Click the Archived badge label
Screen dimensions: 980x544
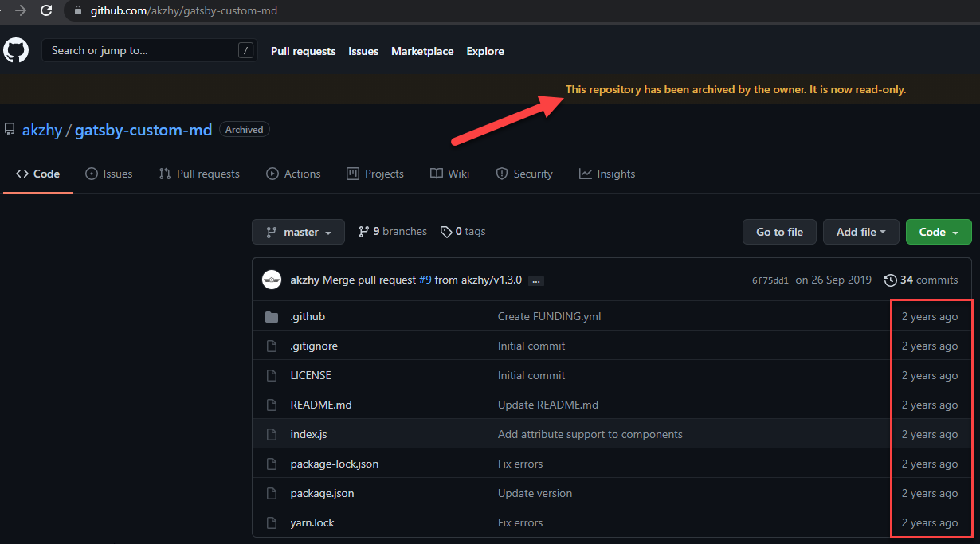[245, 130]
